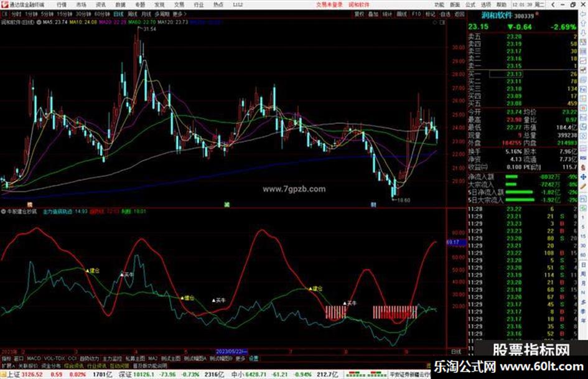The height and width of the screenshot is (379, 588).
Task: Select the 行业资讯 tab
Action: point(96,365)
